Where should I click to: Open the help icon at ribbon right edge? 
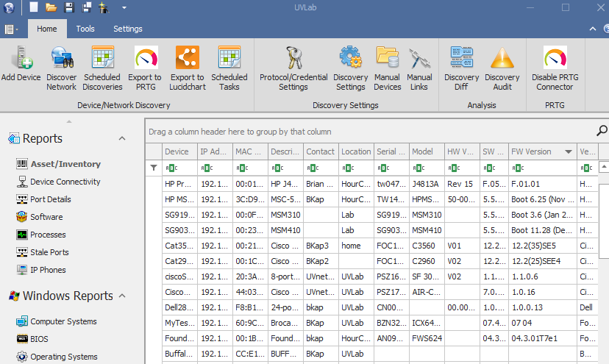606,29
